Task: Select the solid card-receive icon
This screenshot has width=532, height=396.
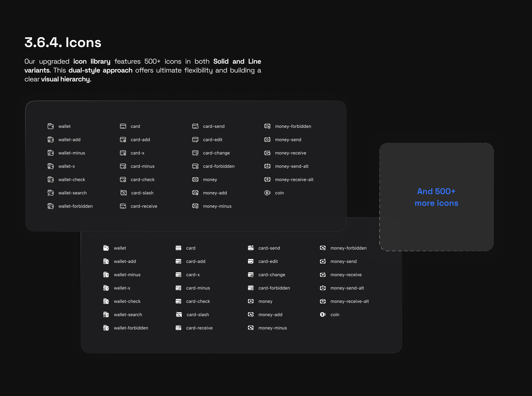Action: coord(178,328)
